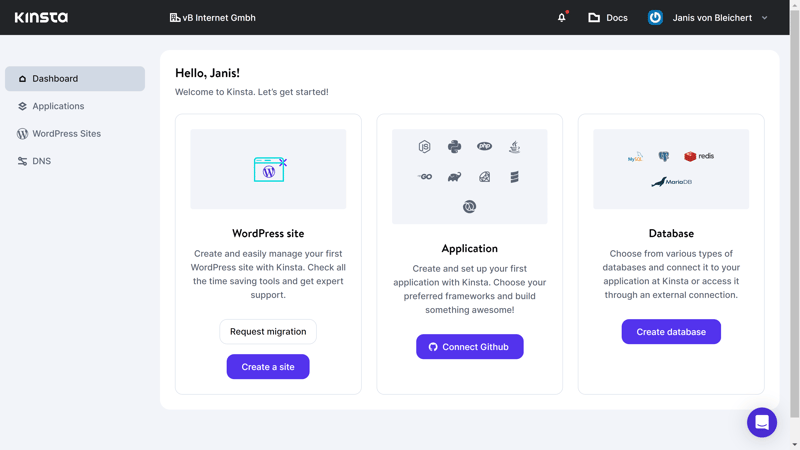
Task: Open the Docs link
Action: click(608, 17)
